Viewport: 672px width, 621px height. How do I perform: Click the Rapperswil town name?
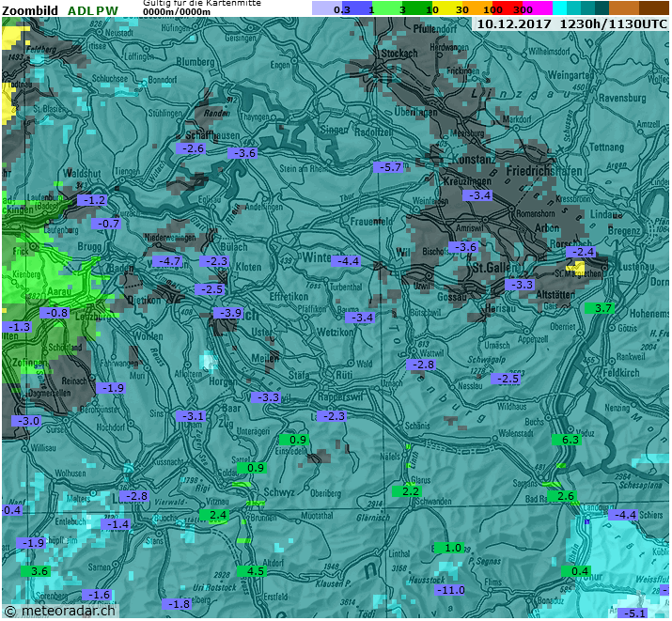[339, 397]
